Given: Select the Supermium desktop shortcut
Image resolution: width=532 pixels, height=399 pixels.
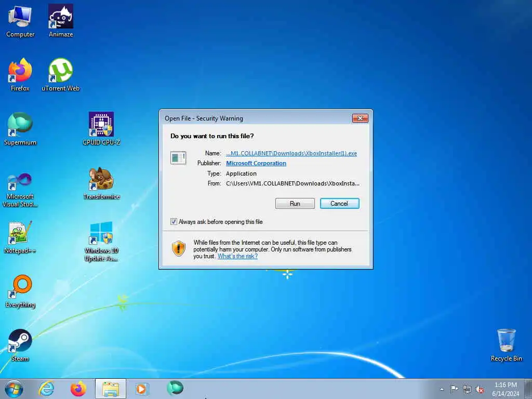Looking at the screenshot, I should click(x=20, y=129).
